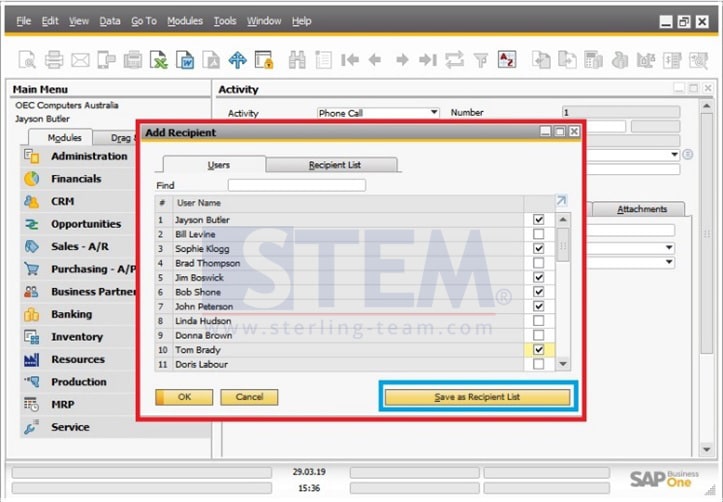Screen dimensions: 723x502
Task: Select the John Peterson user row
Action: point(341,306)
